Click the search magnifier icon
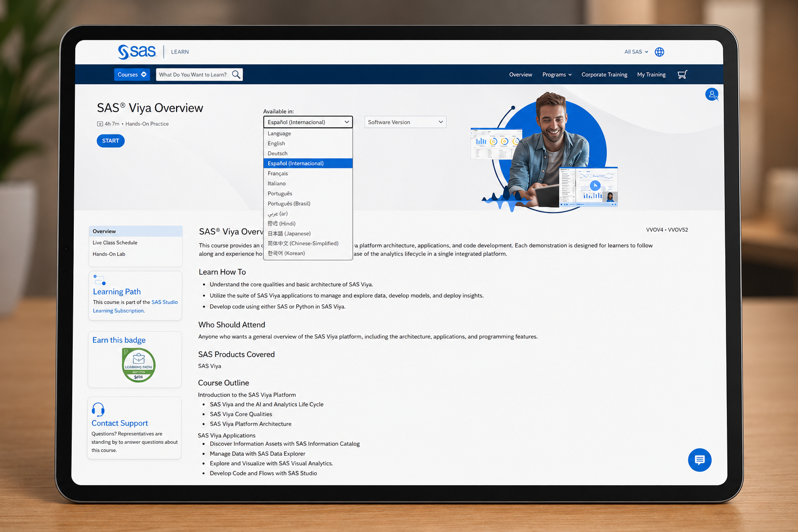This screenshot has height=532, width=798. (236, 74)
